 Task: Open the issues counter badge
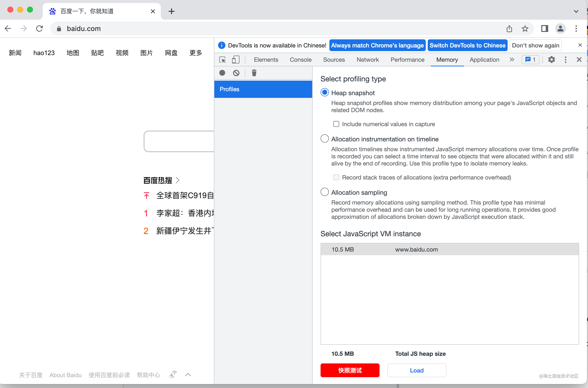coord(530,60)
